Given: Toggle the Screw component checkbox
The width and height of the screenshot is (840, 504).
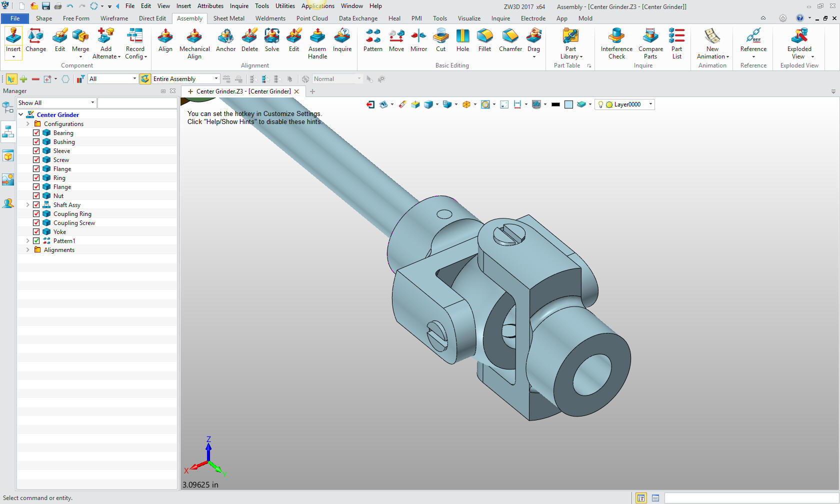Looking at the screenshot, I should tap(36, 160).
